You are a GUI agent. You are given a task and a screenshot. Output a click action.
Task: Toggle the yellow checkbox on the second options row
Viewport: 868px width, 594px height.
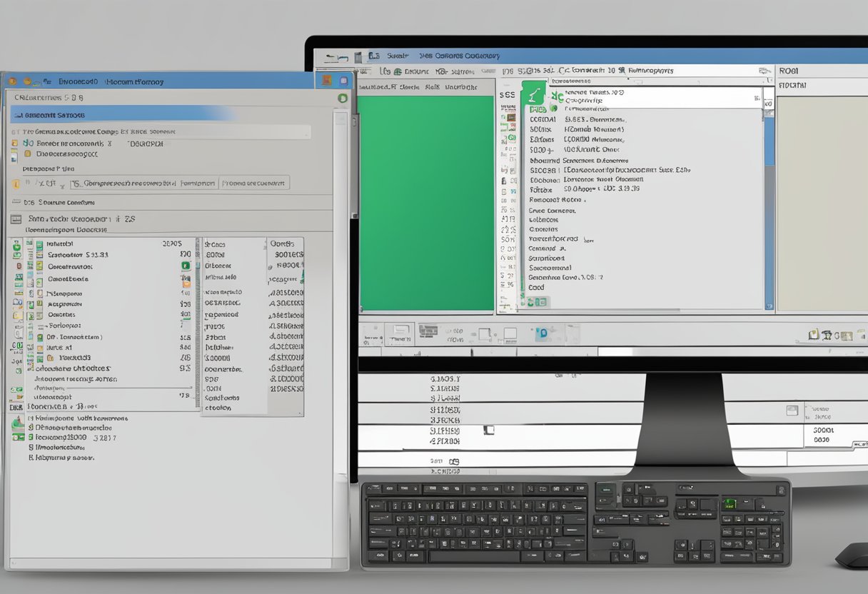pyautogui.click(x=28, y=153)
